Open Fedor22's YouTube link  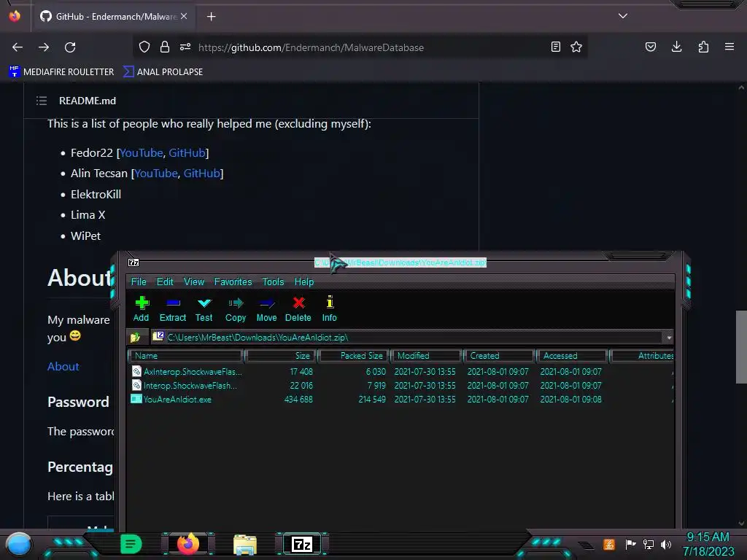point(141,153)
